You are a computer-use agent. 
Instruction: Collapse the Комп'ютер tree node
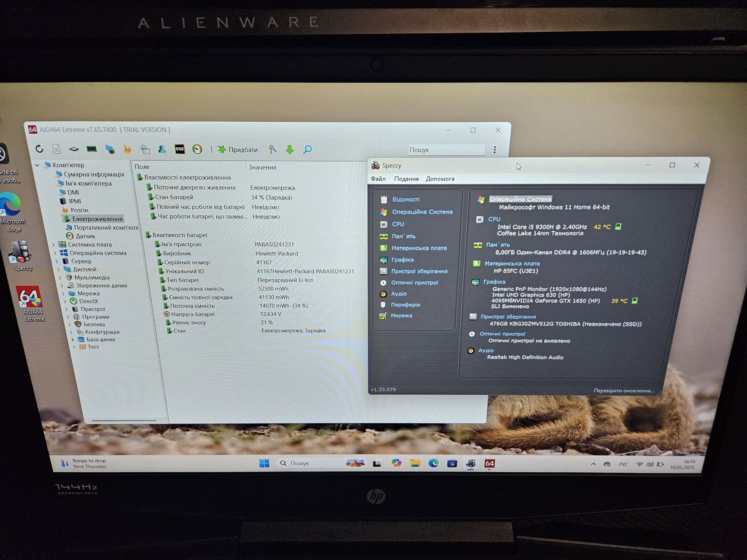click(x=37, y=165)
